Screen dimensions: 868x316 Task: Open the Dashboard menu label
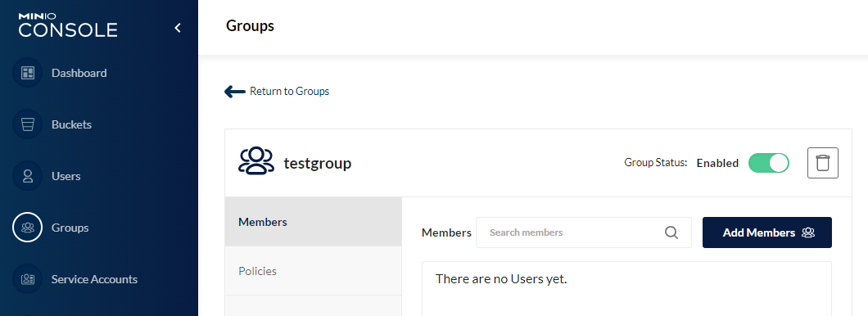tap(79, 73)
